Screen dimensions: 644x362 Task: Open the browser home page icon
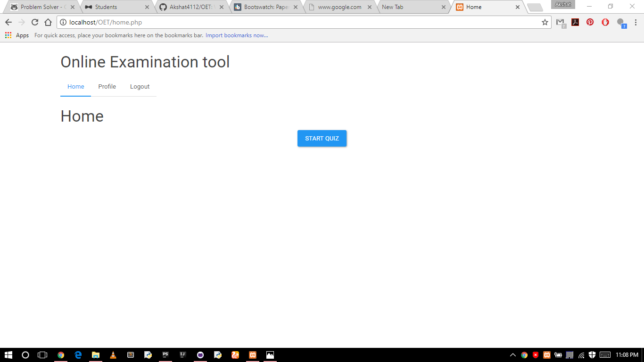coord(48,22)
